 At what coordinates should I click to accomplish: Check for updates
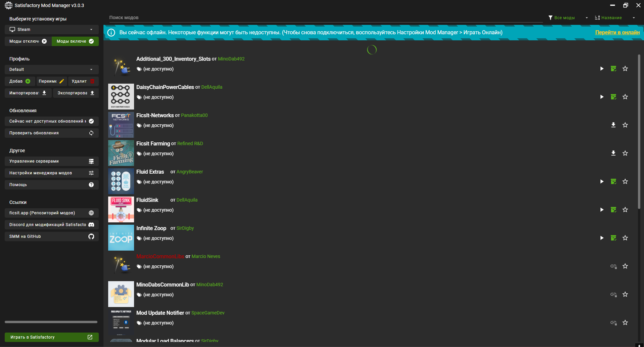pos(52,133)
